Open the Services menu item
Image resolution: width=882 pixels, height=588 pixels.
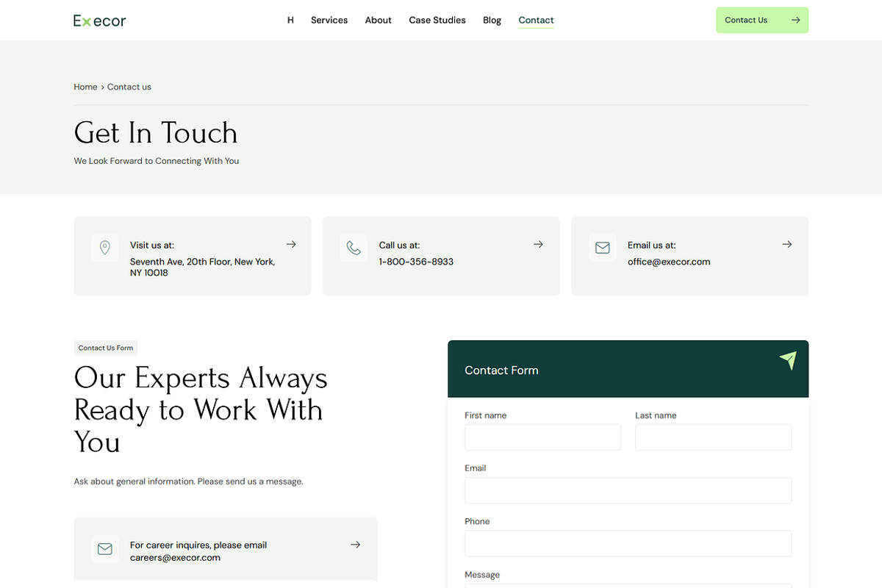pos(329,21)
